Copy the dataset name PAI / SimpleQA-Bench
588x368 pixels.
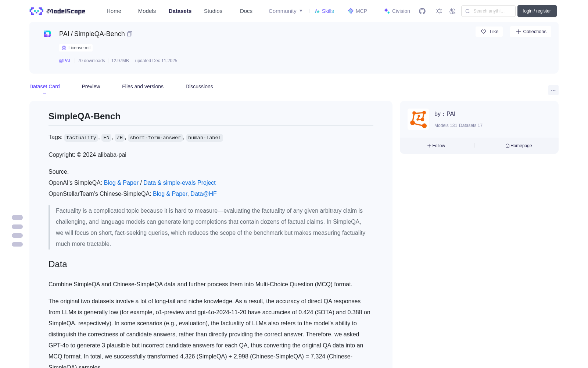click(x=130, y=34)
